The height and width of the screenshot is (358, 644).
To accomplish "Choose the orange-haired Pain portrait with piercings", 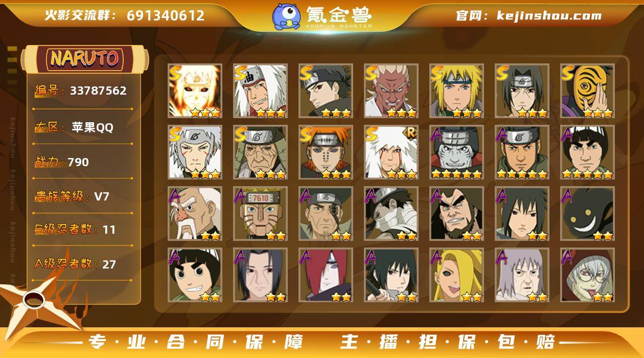I will [326, 152].
